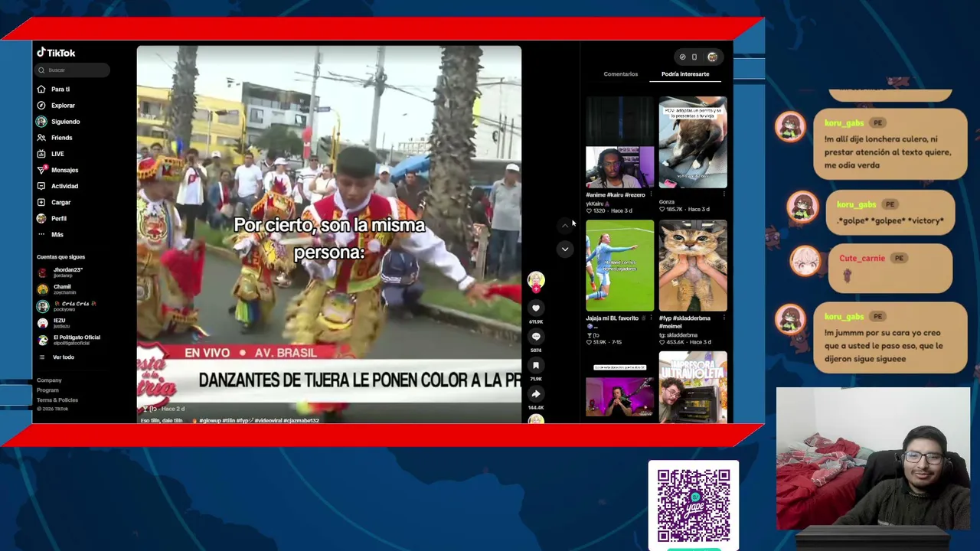Click the Cargar plus icon
This screenshot has height=551, width=980.
pos(41,203)
